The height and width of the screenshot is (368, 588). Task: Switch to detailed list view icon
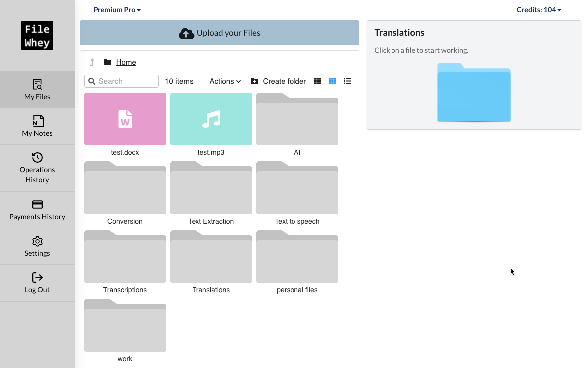[317, 81]
